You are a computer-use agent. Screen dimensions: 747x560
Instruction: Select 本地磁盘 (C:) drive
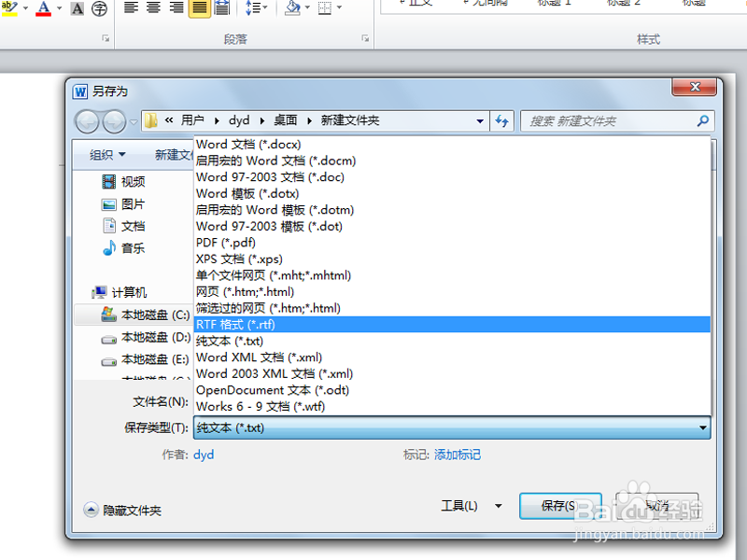(146, 315)
